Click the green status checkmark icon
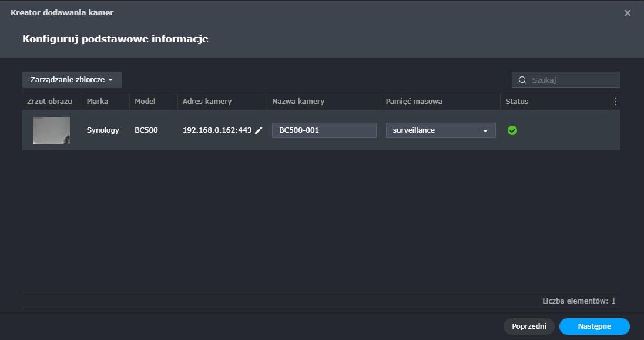Image resolution: width=644 pixels, height=340 pixels. click(x=512, y=130)
